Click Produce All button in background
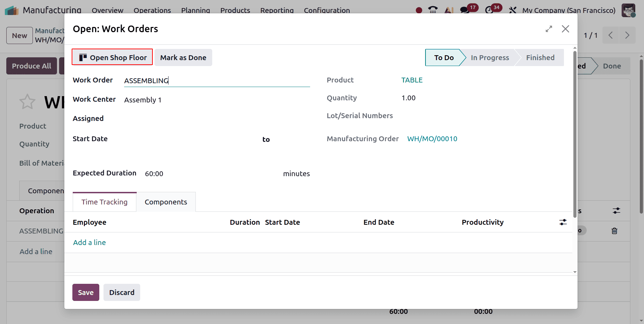 point(31,66)
